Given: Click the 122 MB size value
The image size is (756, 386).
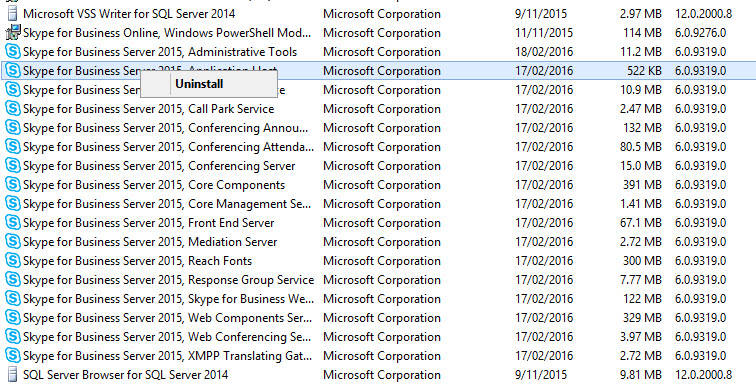Looking at the screenshot, I should coord(643,299).
